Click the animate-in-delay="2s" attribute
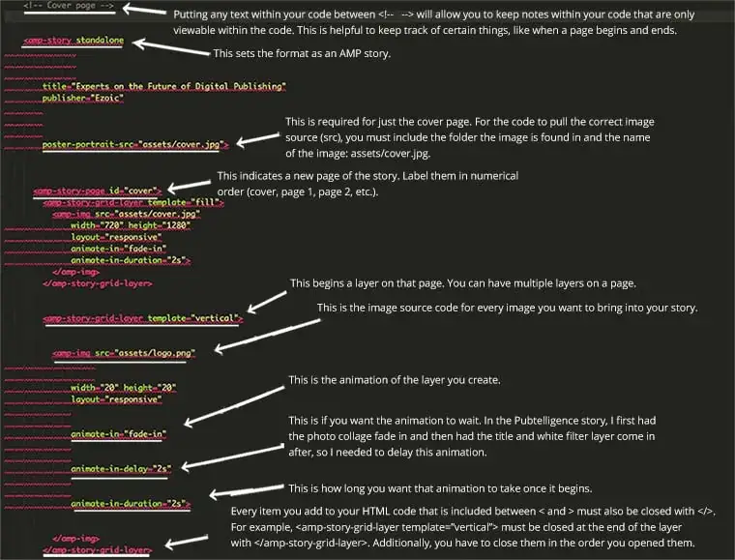Viewport: 735px width, 560px height. point(121,469)
